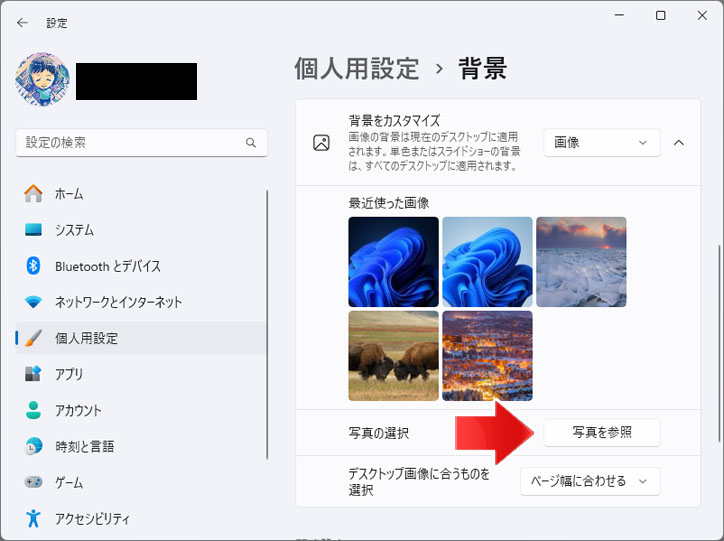The height and width of the screenshot is (541, 724).
Task: Click the main content scrollbar
Action: pos(719,343)
